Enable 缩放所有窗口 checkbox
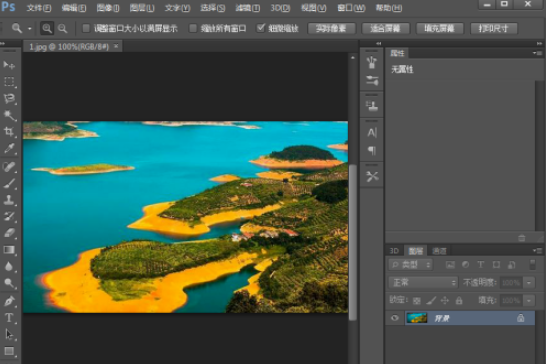The width and height of the screenshot is (546, 364). [193, 28]
